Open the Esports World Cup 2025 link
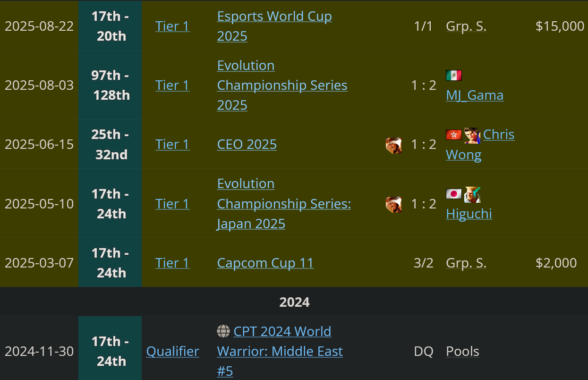This screenshot has width=588, height=380. pyautogui.click(x=274, y=26)
